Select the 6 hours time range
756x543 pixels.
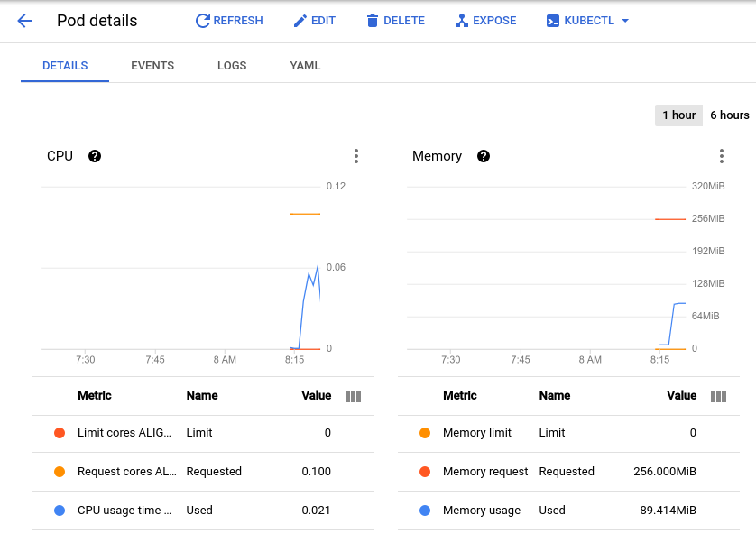point(730,115)
